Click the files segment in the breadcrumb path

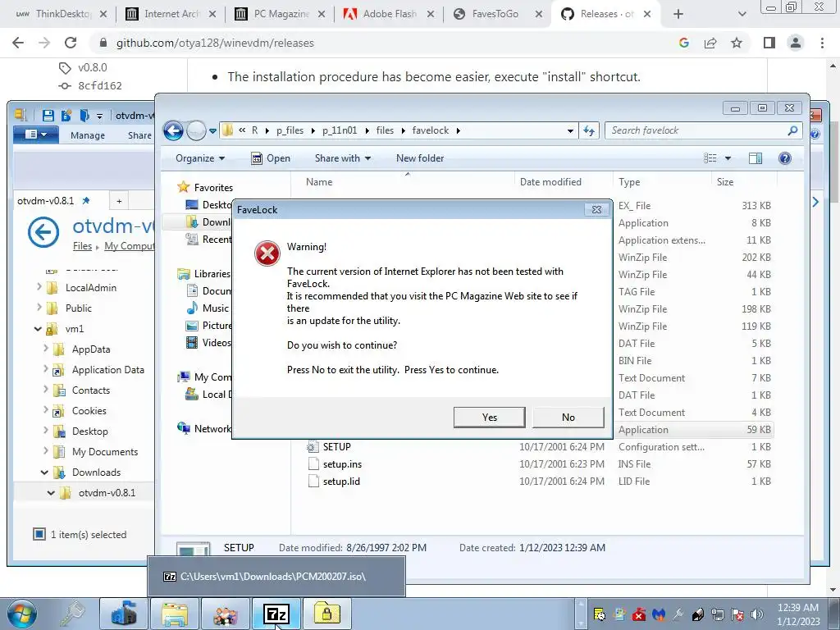[x=385, y=130]
